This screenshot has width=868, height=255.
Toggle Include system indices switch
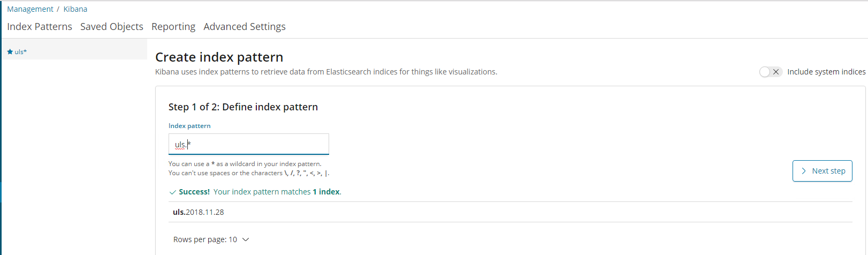click(771, 72)
